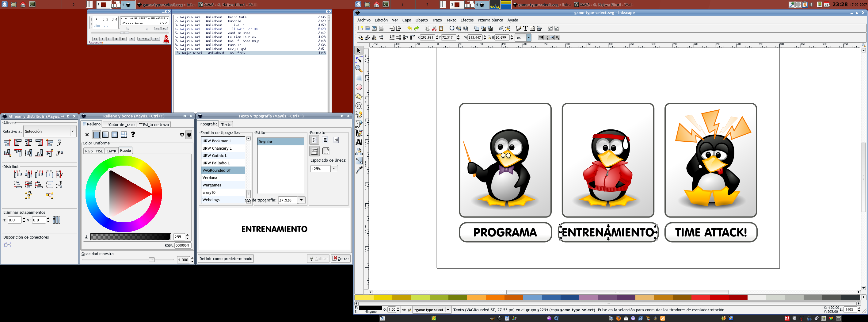Click the undo arrow icon
This screenshot has height=322, width=868.
point(409,28)
